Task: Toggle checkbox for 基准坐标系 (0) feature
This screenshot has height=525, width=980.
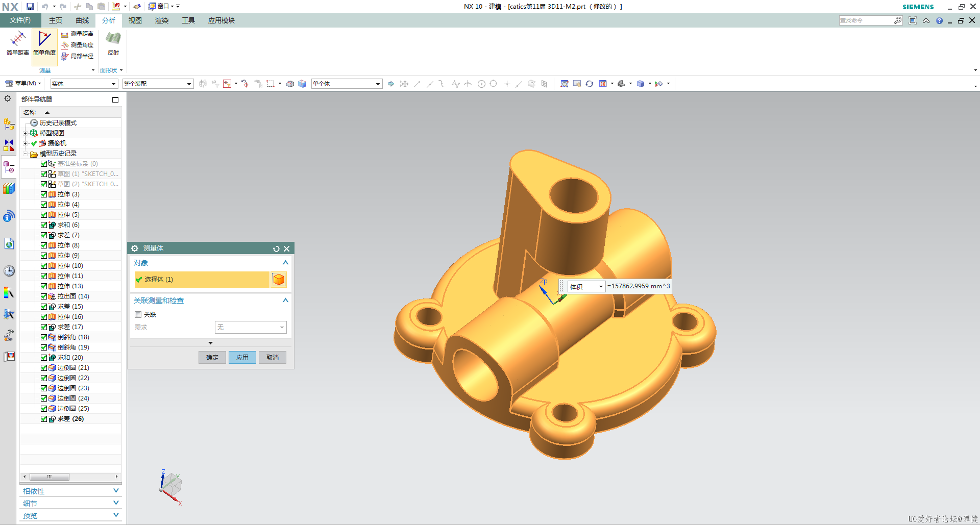Action: click(x=44, y=164)
